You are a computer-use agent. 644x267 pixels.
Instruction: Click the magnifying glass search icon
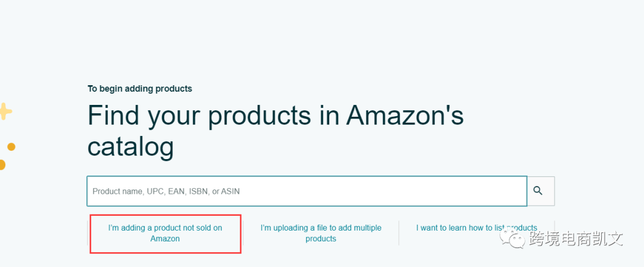[x=538, y=191]
